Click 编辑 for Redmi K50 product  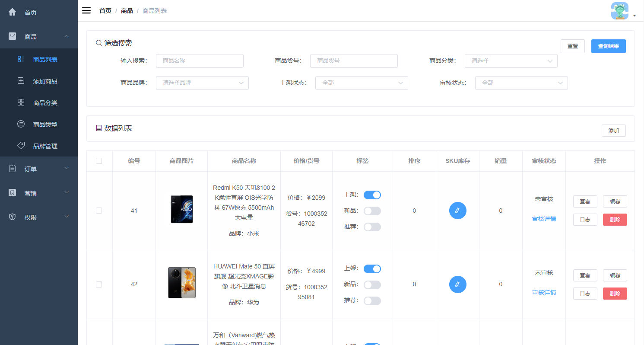coord(615,201)
